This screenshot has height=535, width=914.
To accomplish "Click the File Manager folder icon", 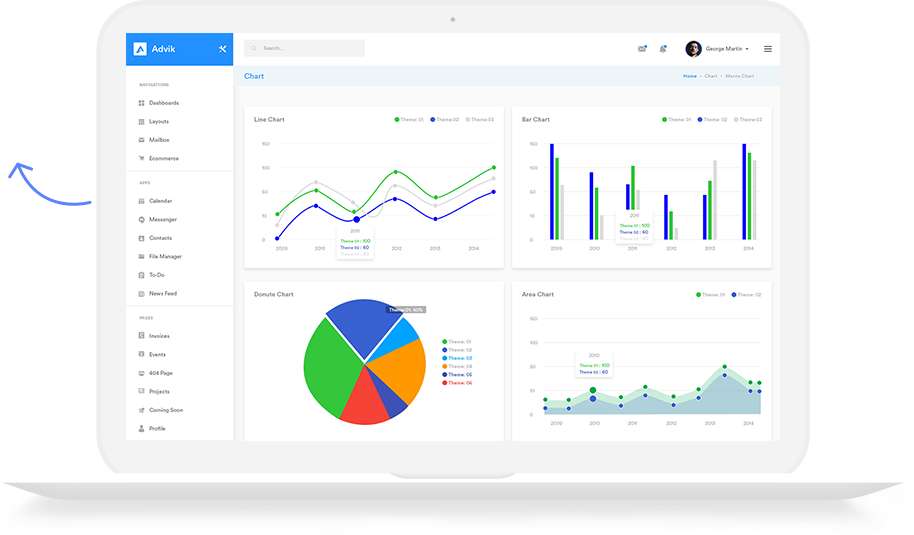I will click(141, 256).
